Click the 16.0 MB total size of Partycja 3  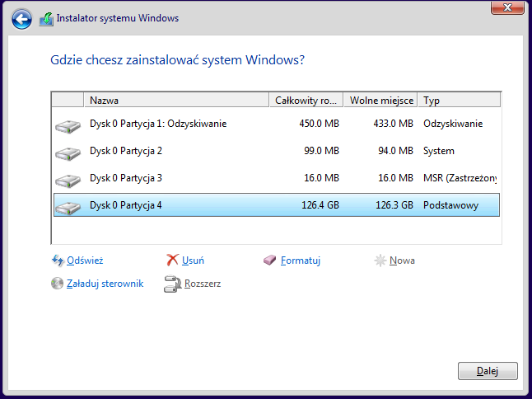321,178
